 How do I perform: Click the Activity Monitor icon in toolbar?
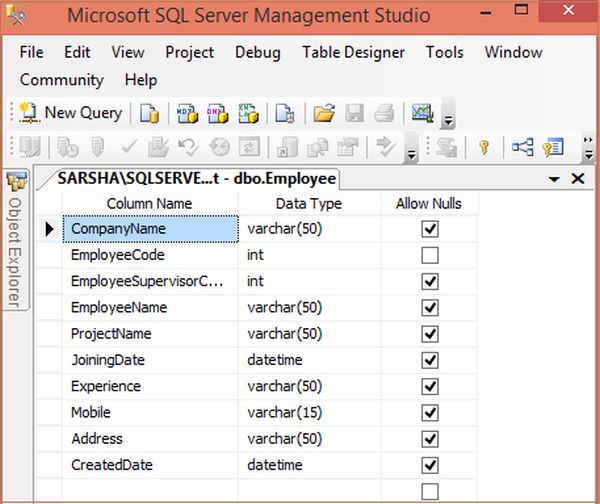[422, 113]
